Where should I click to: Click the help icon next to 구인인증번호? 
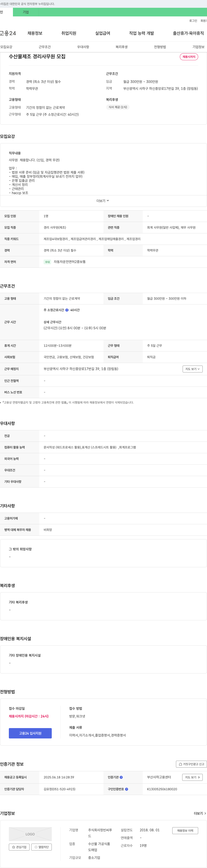[127, 789]
